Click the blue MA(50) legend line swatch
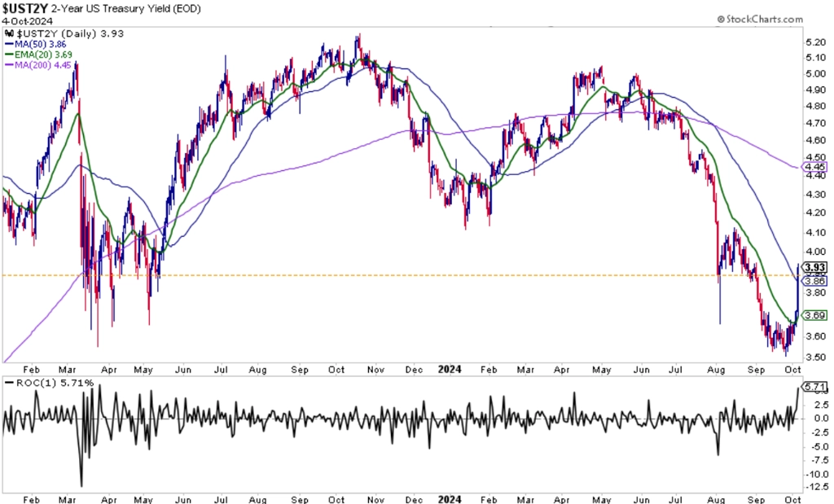 [x=9, y=45]
